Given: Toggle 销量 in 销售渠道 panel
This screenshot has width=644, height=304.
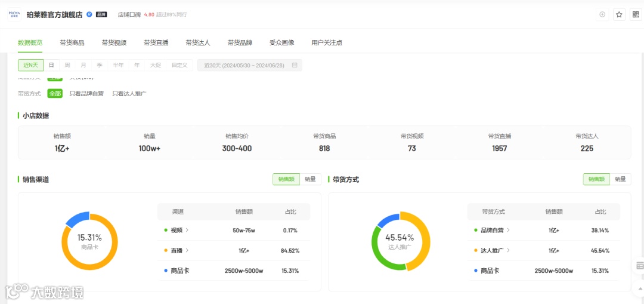Looking at the screenshot, I should pos(311,179).
